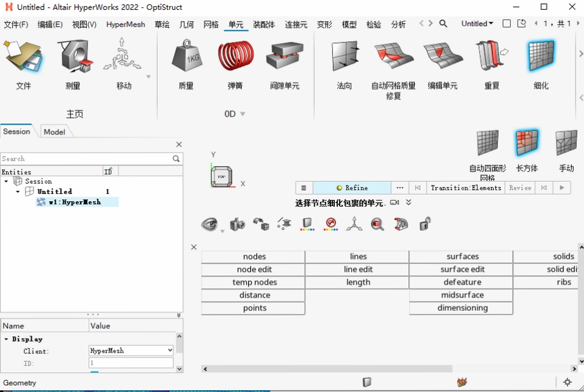
Task: Switch to the 装配体 ribbon tab
Action: (x=264, y=25)
